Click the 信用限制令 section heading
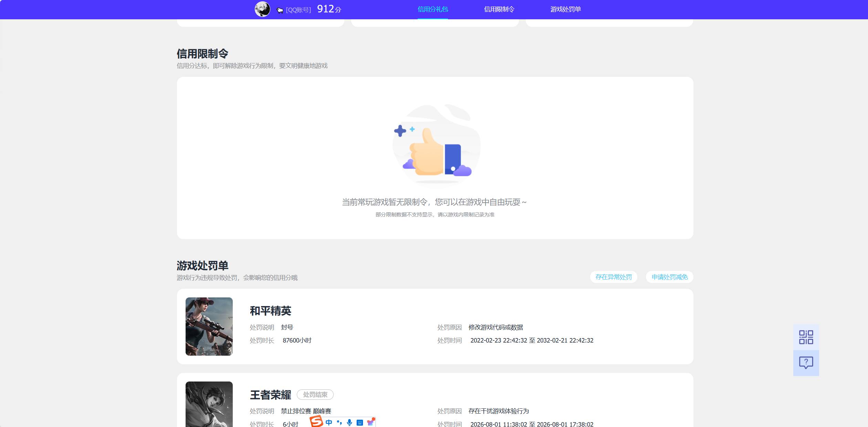868x427 pixels. [x=202, y=54]
